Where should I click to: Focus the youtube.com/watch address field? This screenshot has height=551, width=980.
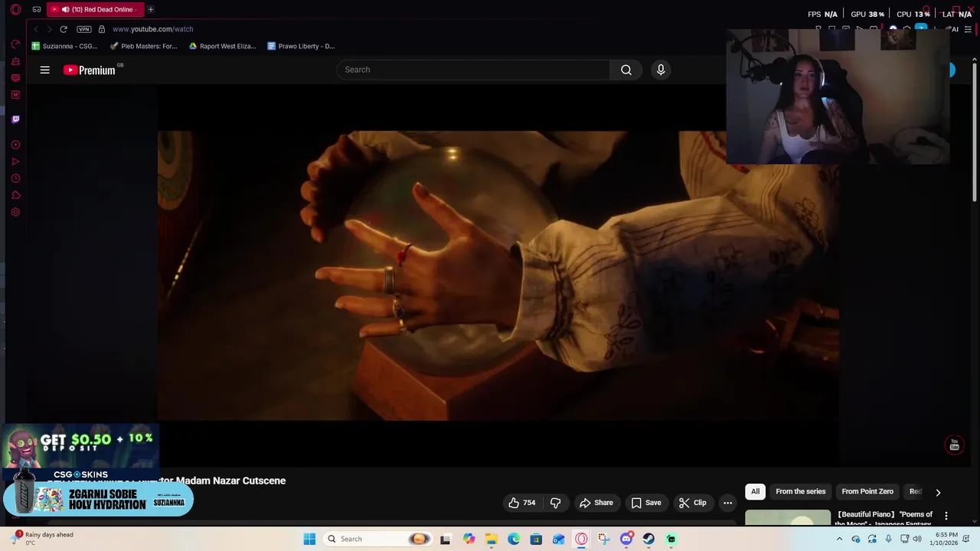(x=152, y=29)
